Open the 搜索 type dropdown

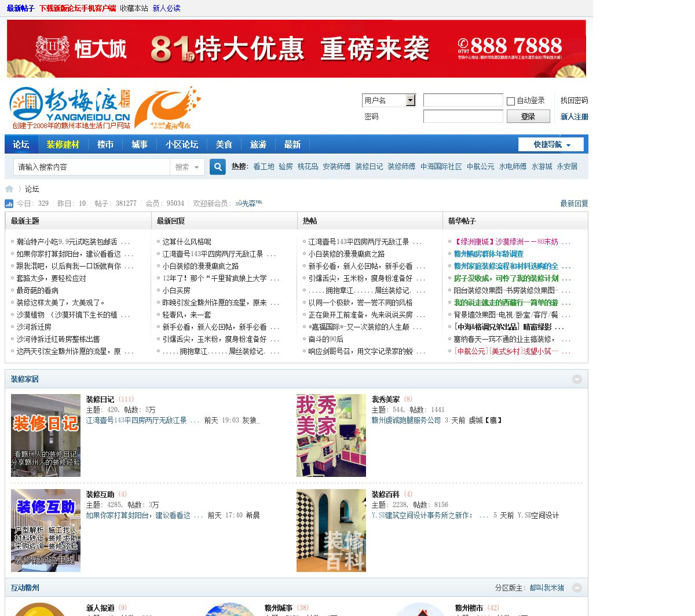[187, 167]
